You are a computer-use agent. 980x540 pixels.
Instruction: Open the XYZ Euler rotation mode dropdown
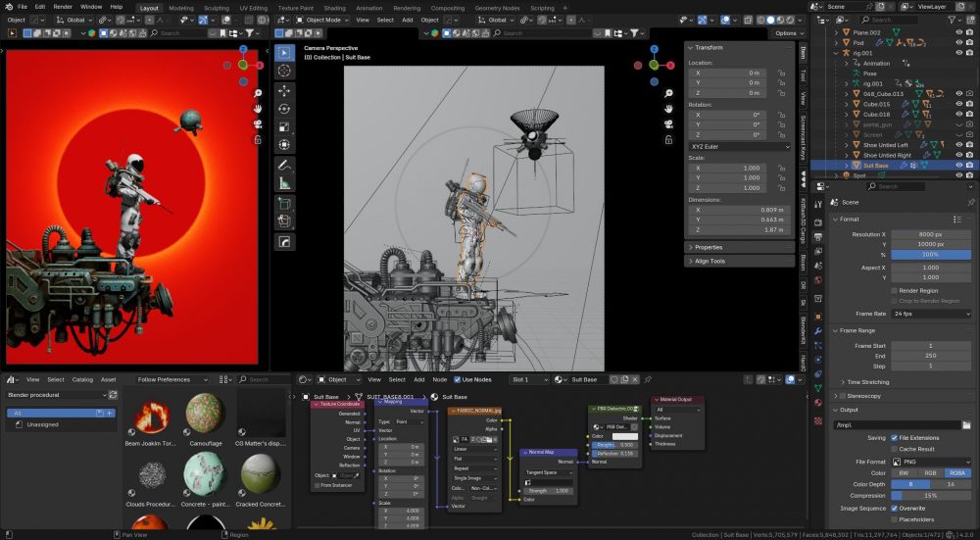tap(739, 146)
